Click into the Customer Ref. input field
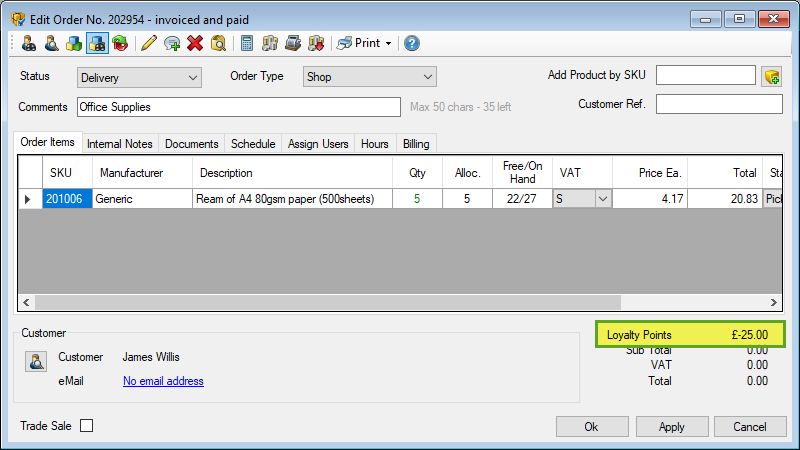 [718, 104]
